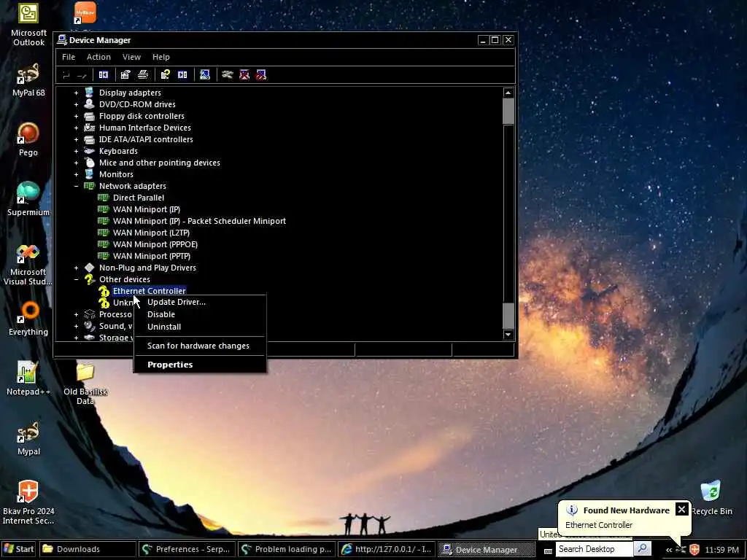Open the Microsoft Outlook desktop icon

pyautogui.click(x=28, y=25)
